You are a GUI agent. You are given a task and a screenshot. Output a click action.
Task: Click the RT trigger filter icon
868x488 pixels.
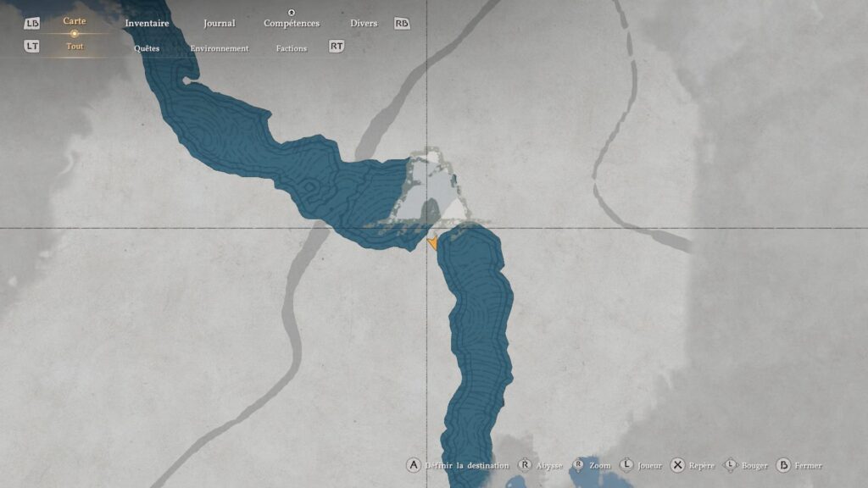click(337, 47)
